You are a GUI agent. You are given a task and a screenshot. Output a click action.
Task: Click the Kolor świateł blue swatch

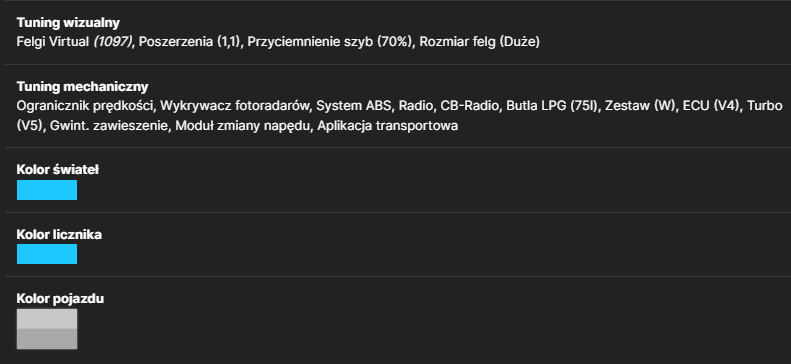tap(47, 190)
